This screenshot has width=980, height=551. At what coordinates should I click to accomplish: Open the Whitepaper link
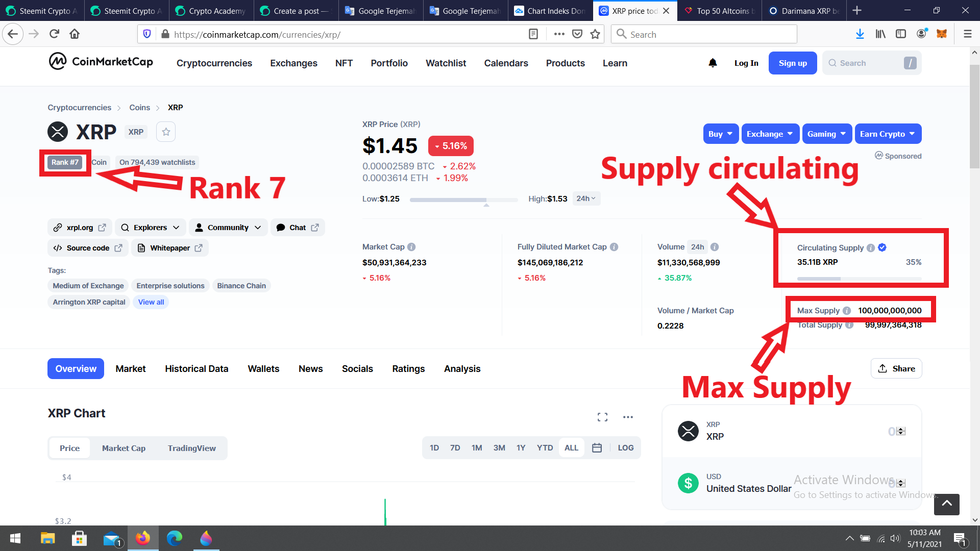tap(170, 248)
